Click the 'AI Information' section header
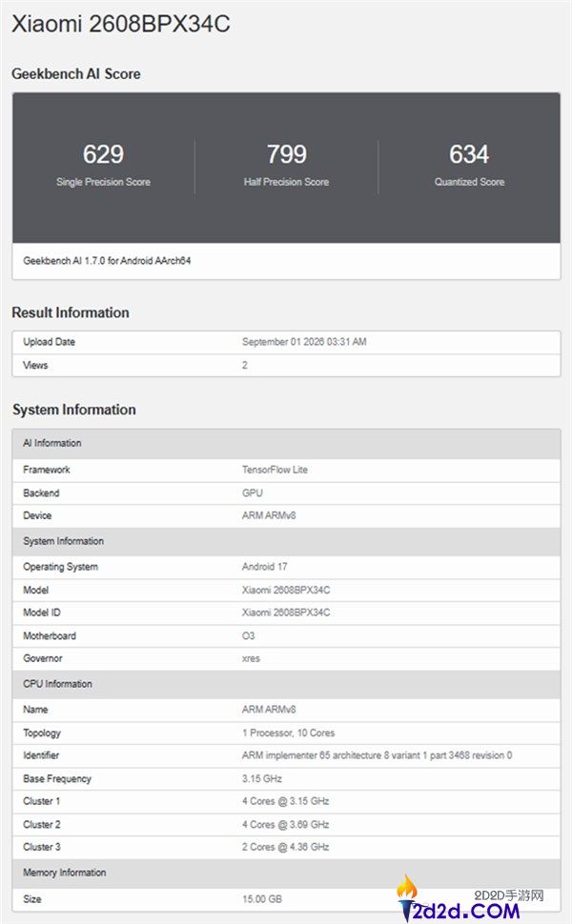Viewport: 572px width, 924px height. (287, 444)
